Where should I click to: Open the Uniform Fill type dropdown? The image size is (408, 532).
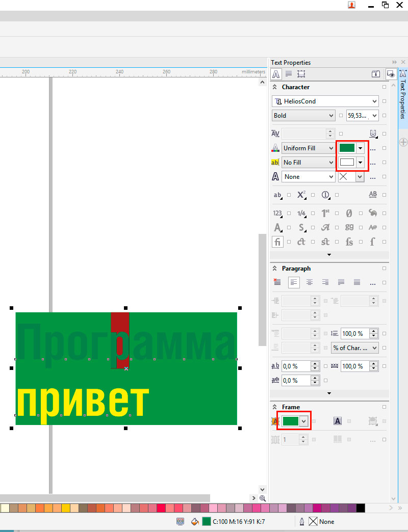pos(331,148)
